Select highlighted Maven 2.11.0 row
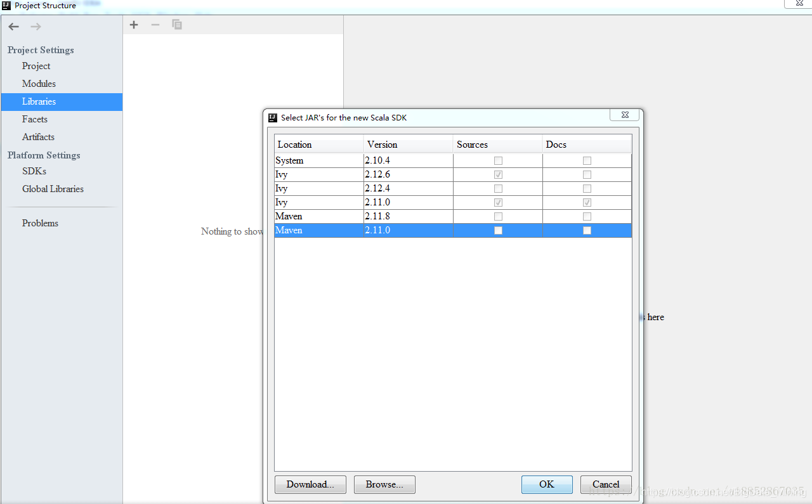Image resolution: width=812 pixels, height=504 pixels. [453, 231]
